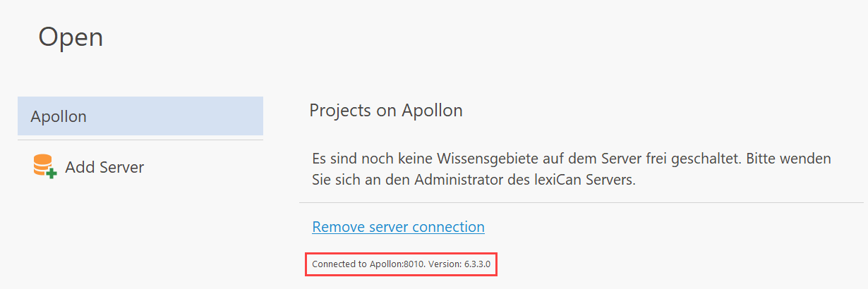Click the separator line below Apollon entry
Screen dimensions: 868x289
pyautogui.click(x=140, y=140)
